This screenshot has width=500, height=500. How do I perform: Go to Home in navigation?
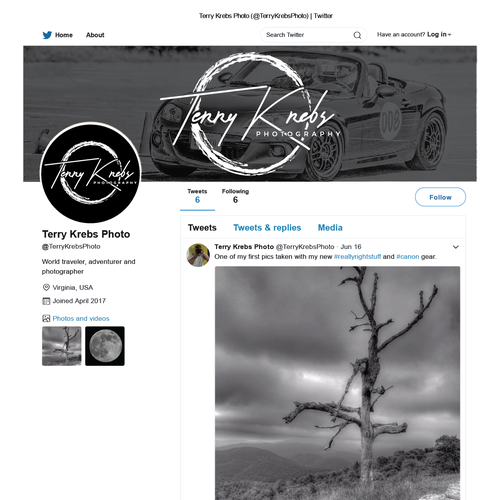coord(64,35)
